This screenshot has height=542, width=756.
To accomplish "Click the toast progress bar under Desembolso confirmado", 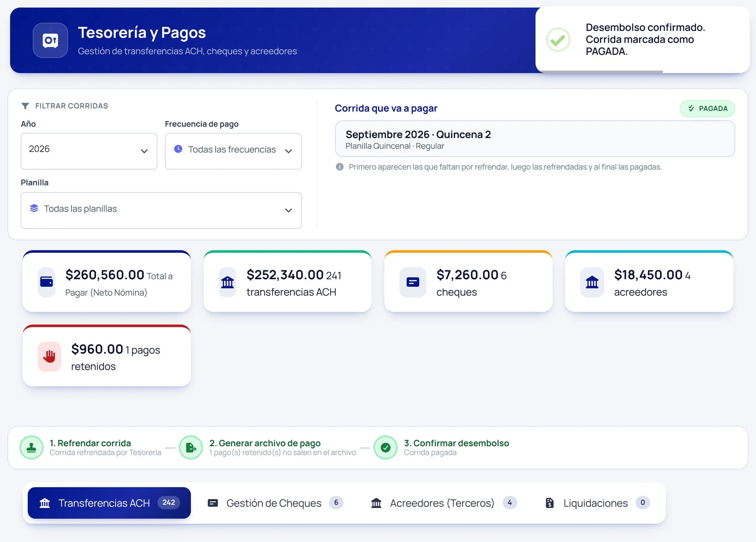I will 602,72.
